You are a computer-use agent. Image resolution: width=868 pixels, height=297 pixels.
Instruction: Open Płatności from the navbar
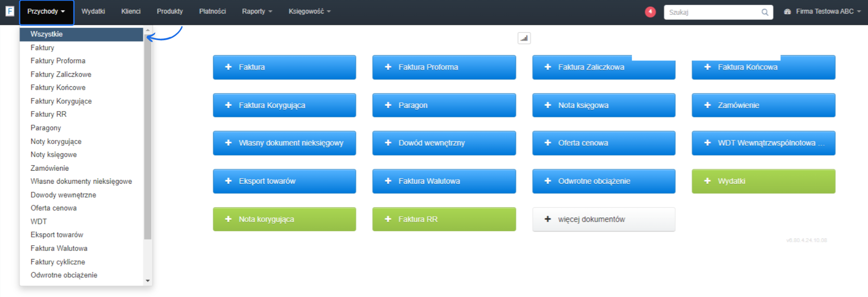coord(212,12)
